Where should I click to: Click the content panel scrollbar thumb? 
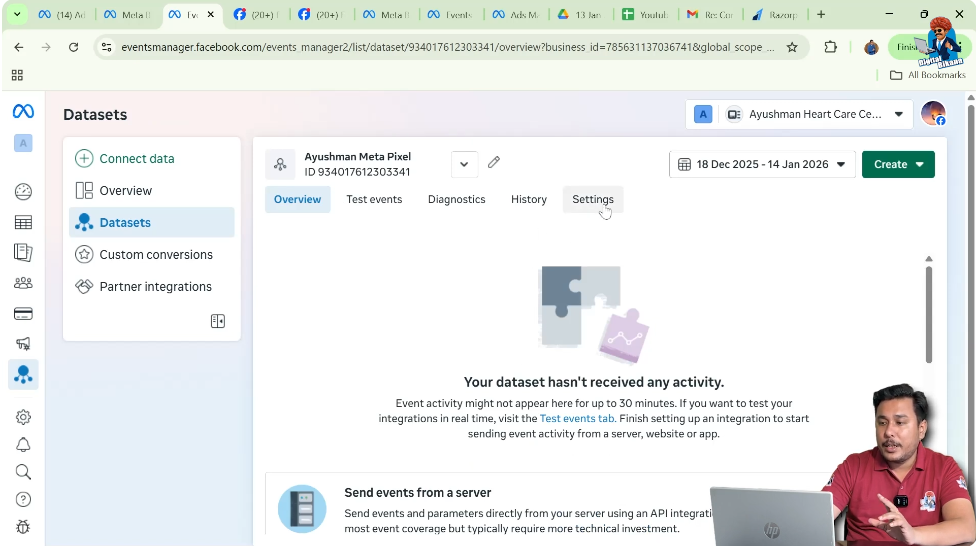(x=929, y=314)
